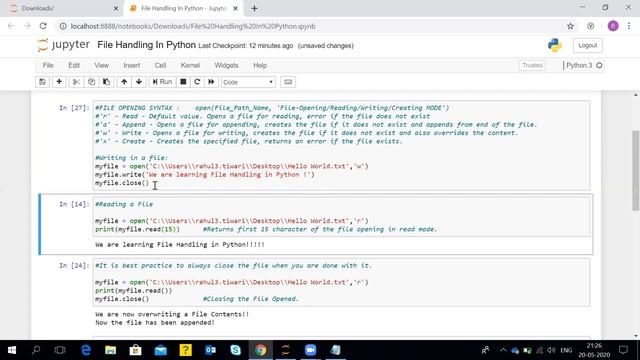Rename notebook title File Handling In Python

point(147,45)
